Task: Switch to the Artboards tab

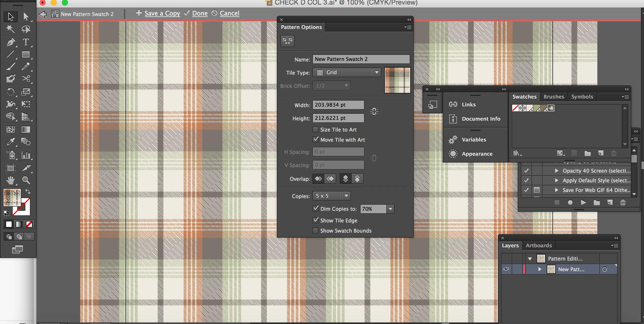Action: click(539, 245)
